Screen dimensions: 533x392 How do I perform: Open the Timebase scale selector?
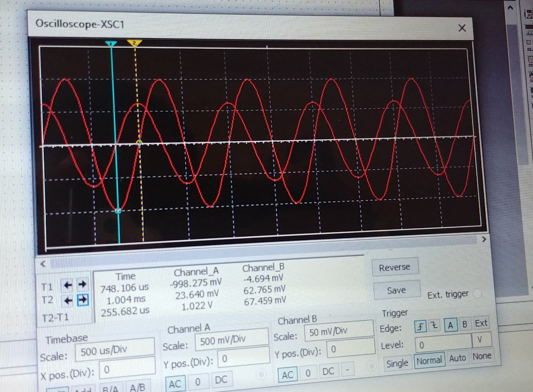(x=115, y=349)
